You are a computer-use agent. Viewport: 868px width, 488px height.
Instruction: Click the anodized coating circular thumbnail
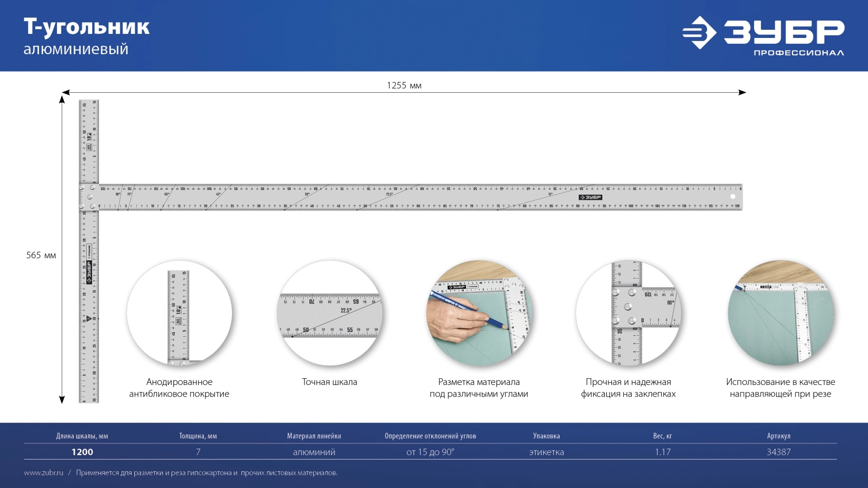[179, 313]
